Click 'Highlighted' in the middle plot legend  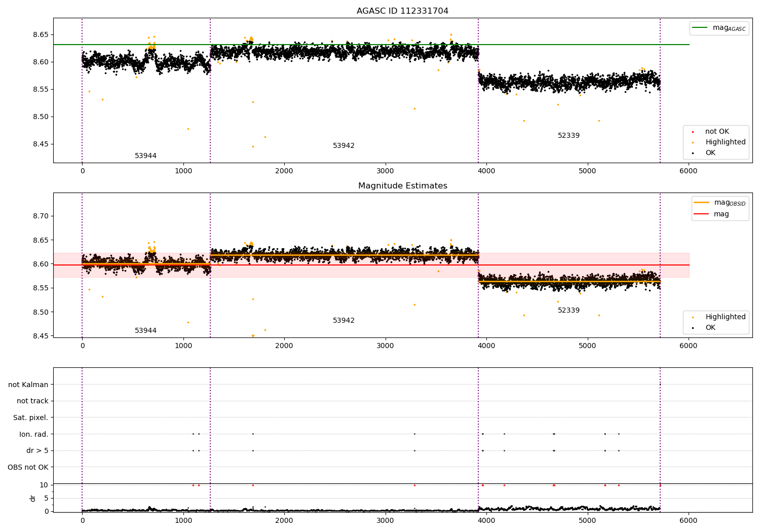pyautogui.click(x=726, y=317)
